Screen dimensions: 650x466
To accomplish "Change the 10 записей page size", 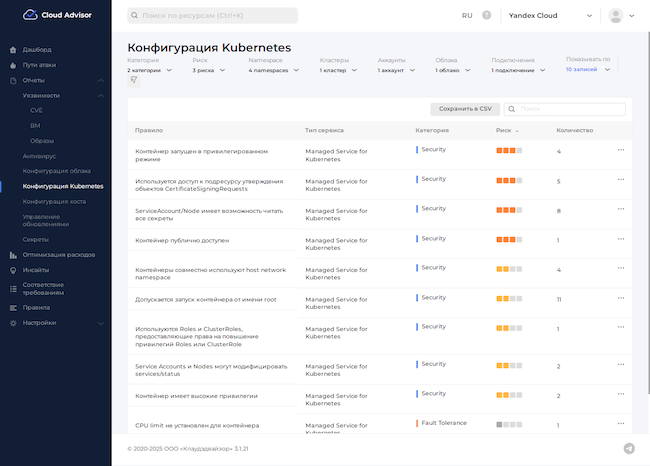I will tap(588, 69).
